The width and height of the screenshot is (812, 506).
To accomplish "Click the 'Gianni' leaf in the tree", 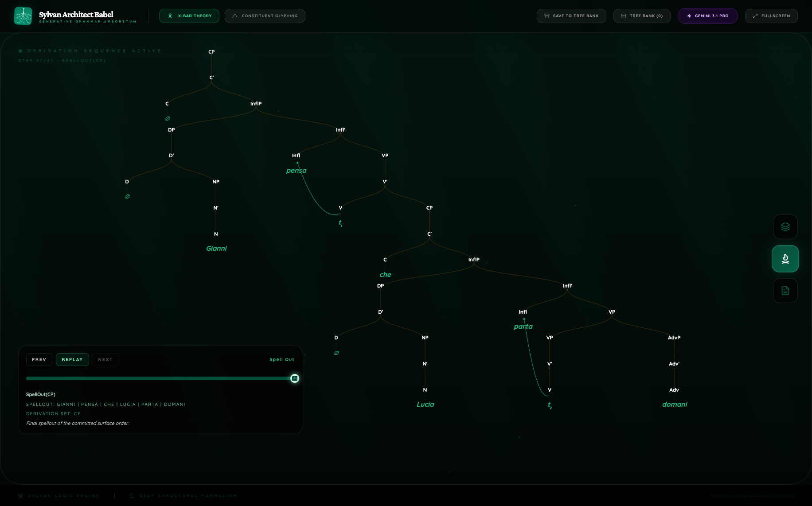I will click(x=216, y=249).
